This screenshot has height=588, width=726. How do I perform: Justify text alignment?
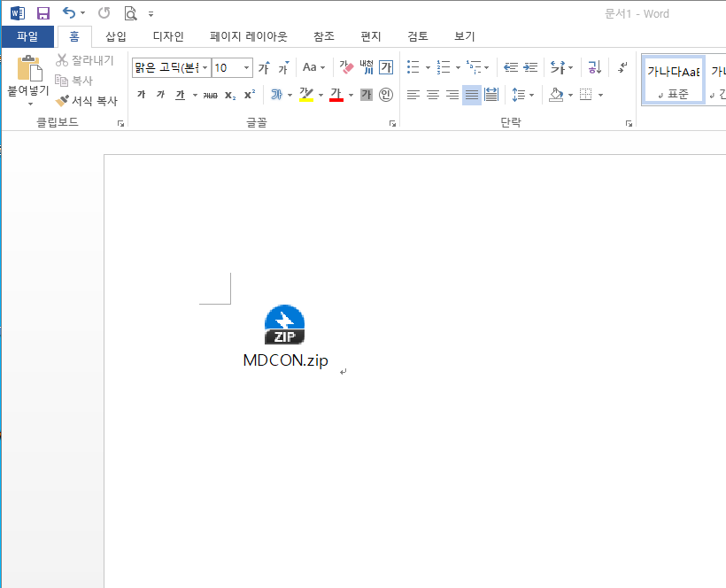[x=472, y=95]
